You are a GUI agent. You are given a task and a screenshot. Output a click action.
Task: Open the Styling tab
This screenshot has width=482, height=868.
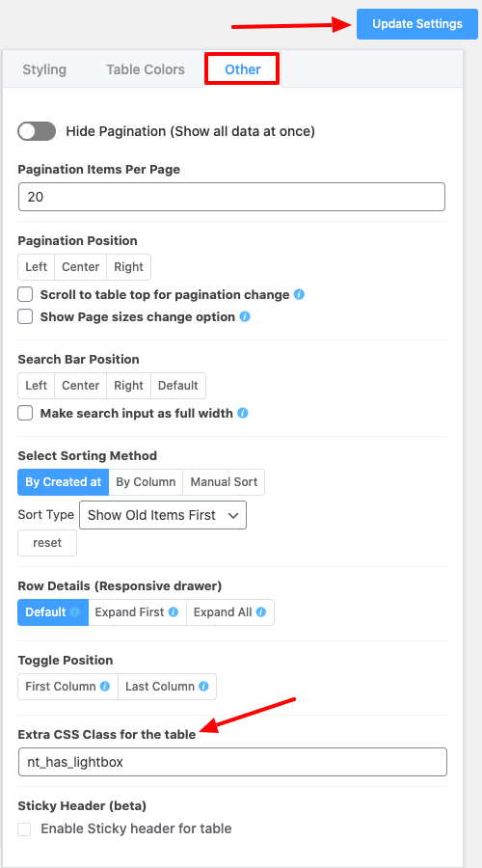(44, 69)
